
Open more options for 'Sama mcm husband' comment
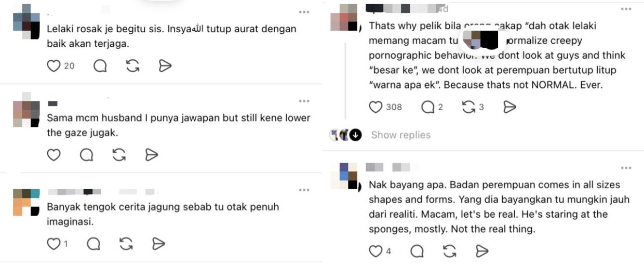304,101
